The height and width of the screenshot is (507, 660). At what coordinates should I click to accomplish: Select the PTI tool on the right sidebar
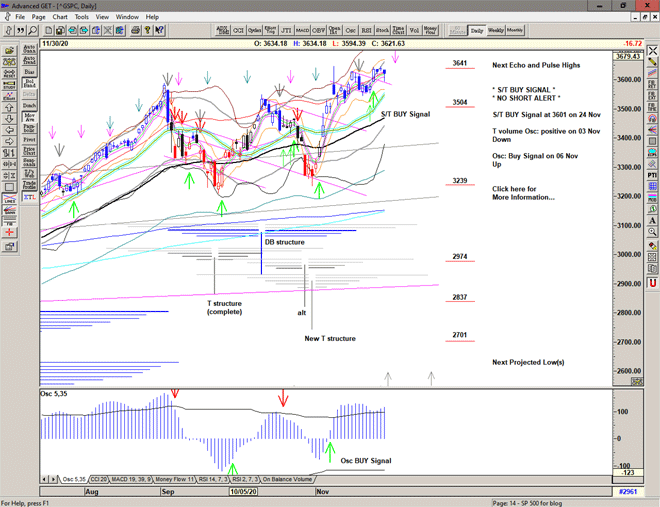pyautogui.click(x=651, y=175)
